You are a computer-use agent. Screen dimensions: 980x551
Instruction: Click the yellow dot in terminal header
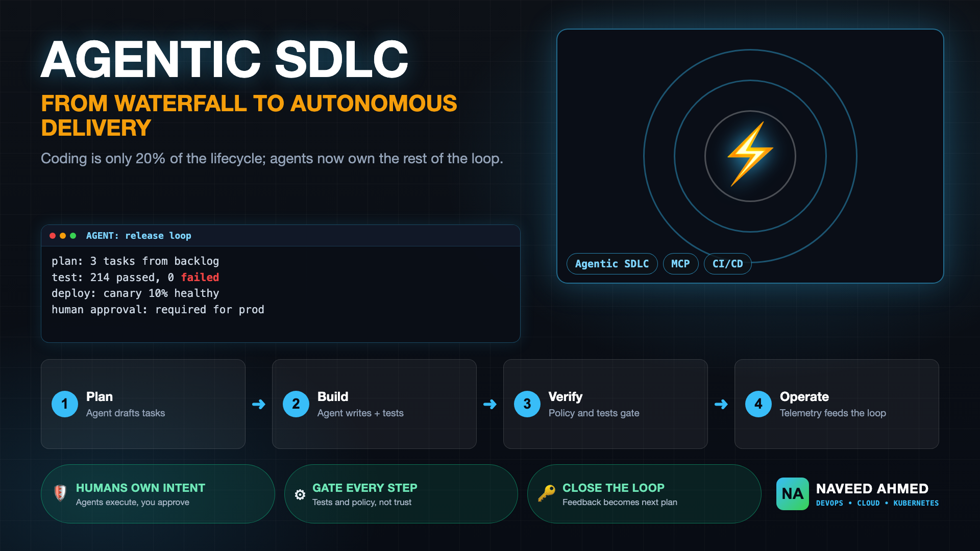63,236
